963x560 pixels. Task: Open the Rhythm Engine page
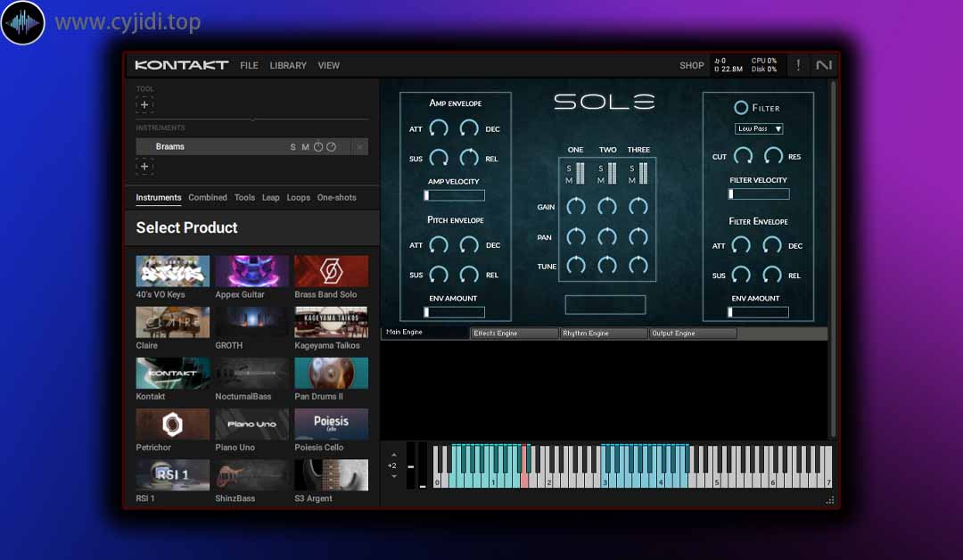[x=604, y=334]
